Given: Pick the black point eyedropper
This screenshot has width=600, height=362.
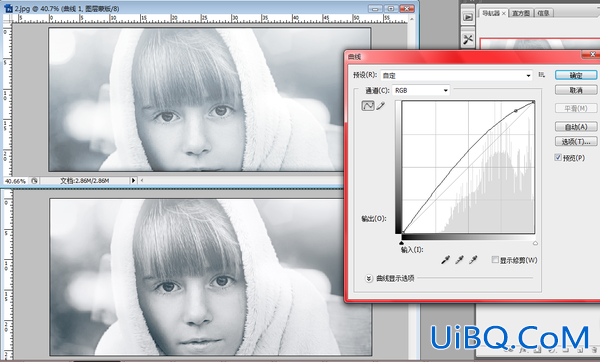Looking at the screenshot, I should pyautogui.click(x=445, y=260).
